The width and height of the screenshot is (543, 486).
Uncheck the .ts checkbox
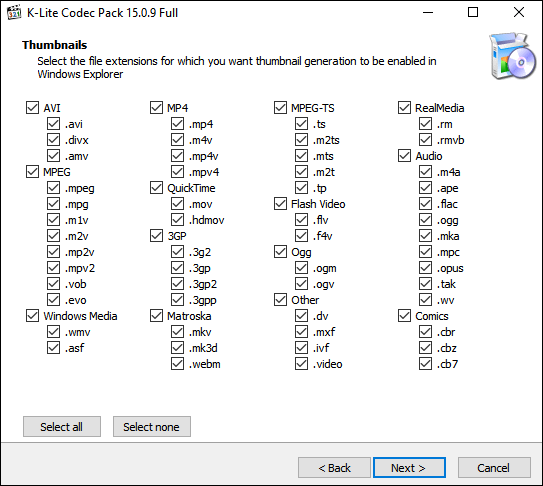tap(301, 124)
